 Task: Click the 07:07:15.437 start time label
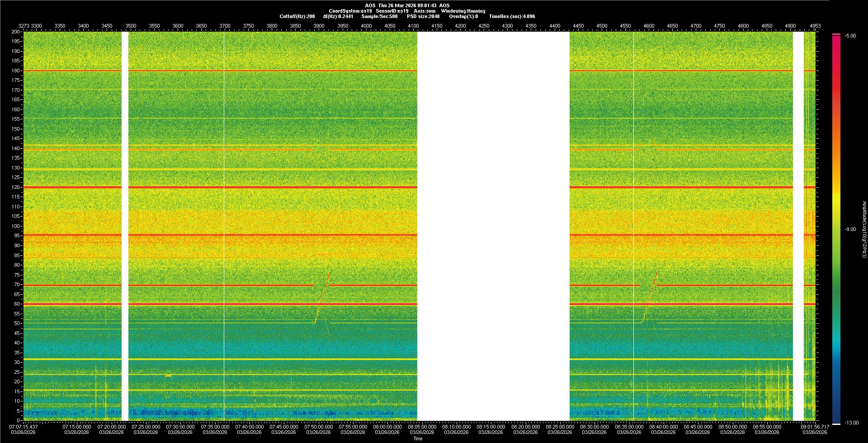click(x=24, y=426)
